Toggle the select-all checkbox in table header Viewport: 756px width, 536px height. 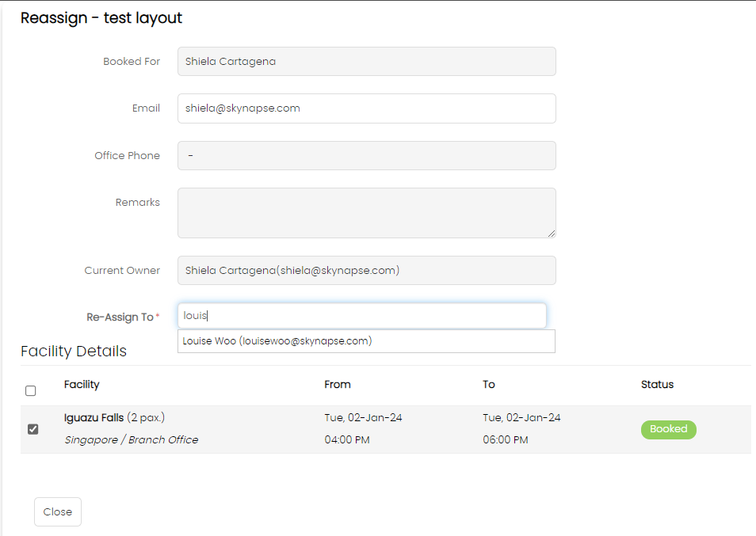click(x=31, y=390)
